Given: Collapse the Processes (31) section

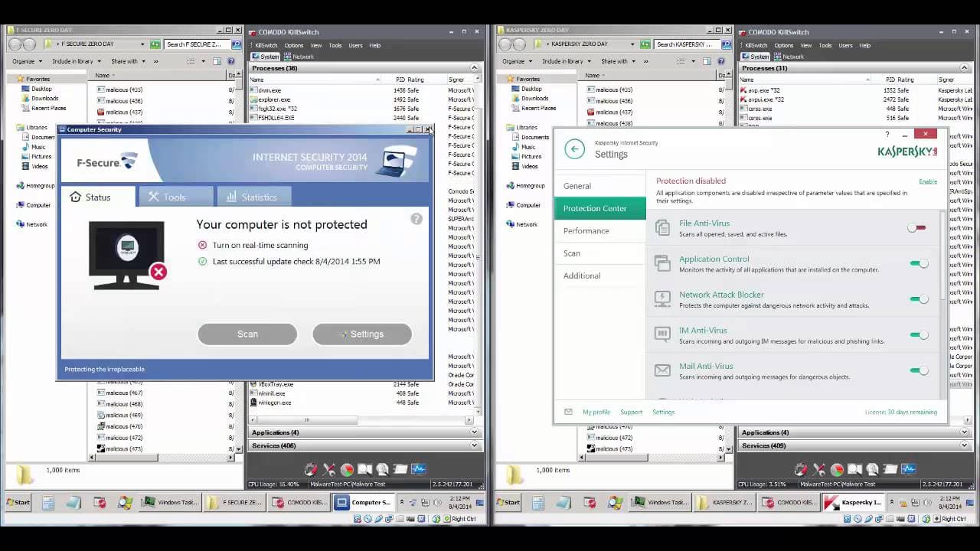Looking at the screenshot, I should tap(965, 68).
